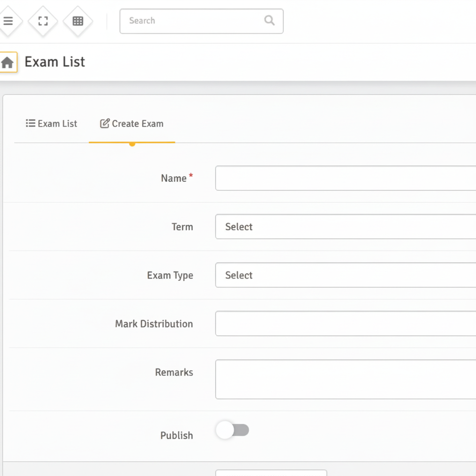Focus the top Search text box
This screenshot has height=476, width=476.
coord(193,21)
